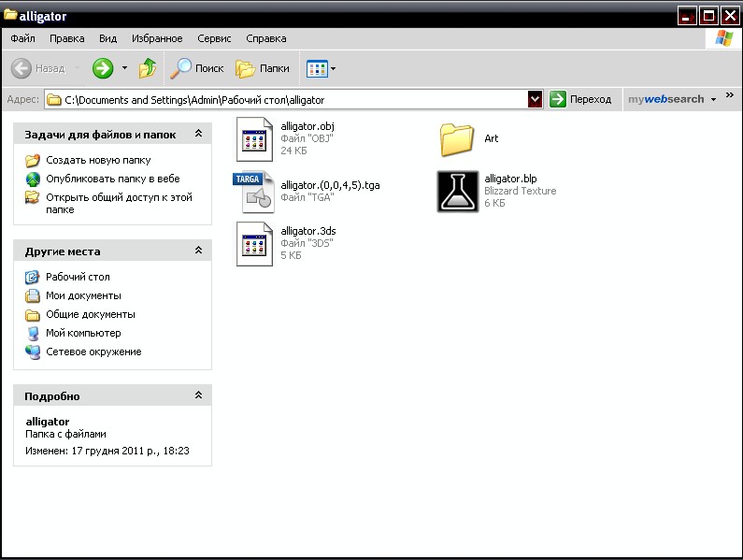Image resolution: width=743 pixels, height=560 pixels.
Task: Open the mywebsearch toolbar dropdown
Action: tap(713, 100)
